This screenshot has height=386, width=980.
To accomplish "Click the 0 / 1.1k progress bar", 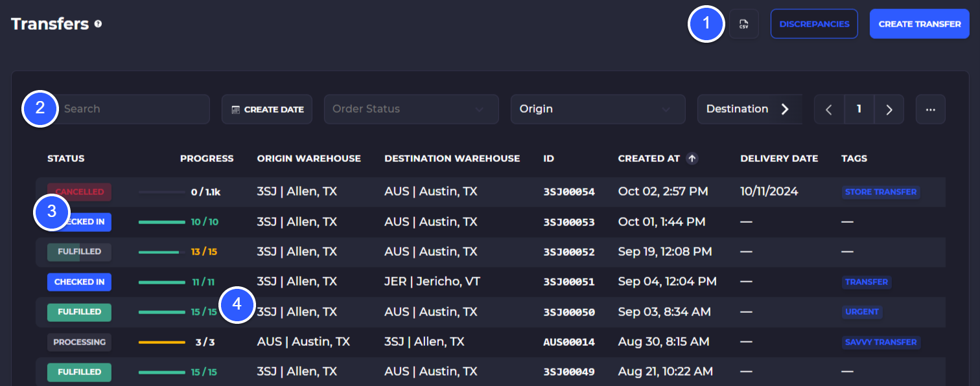I will pyautogui.click(x=162, y=192).
